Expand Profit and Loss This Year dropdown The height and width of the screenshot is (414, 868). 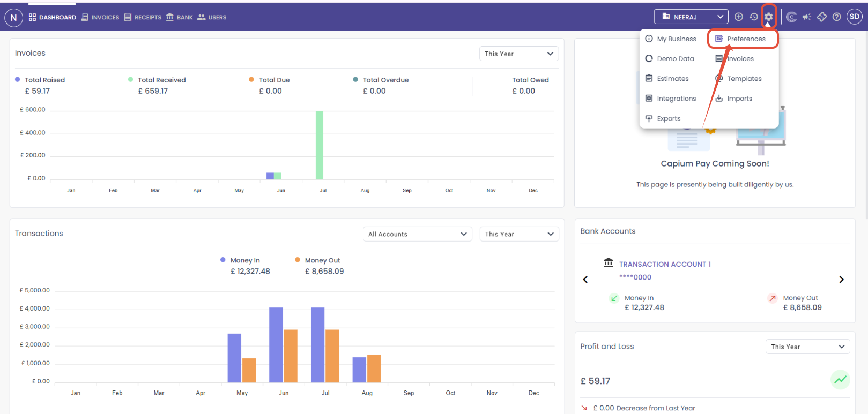point(807,347)
